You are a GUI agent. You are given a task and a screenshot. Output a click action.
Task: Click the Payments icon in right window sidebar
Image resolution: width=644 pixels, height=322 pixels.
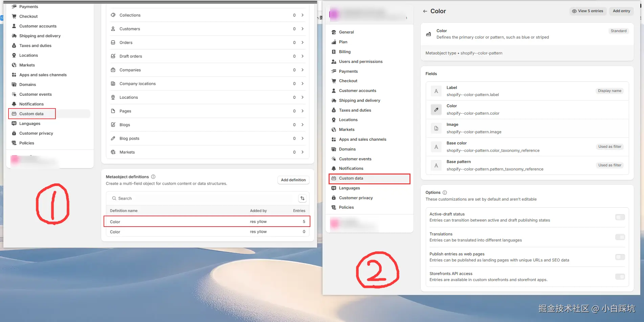click(x=334, y=71)
